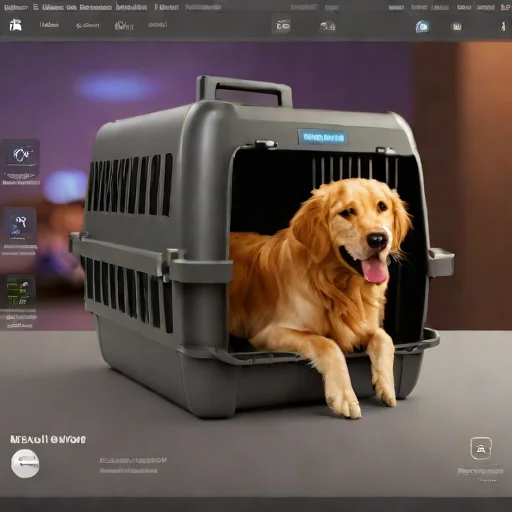
Task: Click the small round gray icon beside the blue globe
Action: 456,26
